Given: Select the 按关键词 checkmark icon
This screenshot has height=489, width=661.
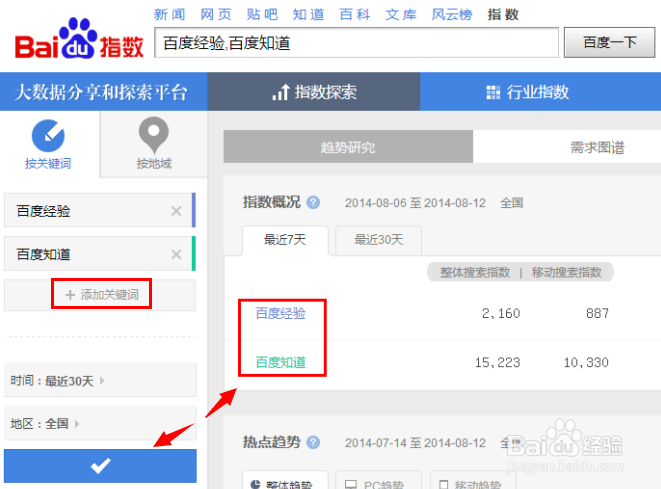Looking at the screenshot, I should (48, 136).
